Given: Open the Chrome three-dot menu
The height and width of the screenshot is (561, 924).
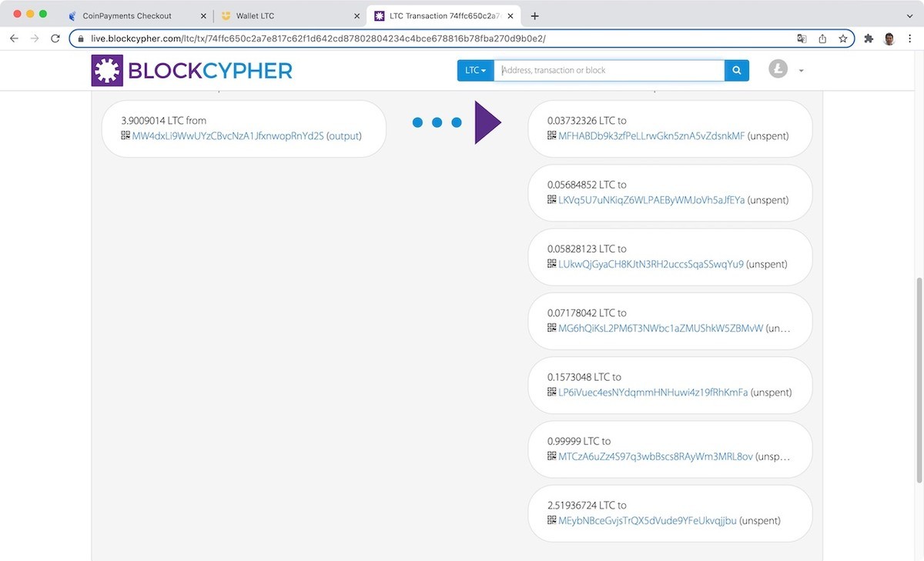Looking at the screenshot, I should pyautogui.click(x=910, y=38).
